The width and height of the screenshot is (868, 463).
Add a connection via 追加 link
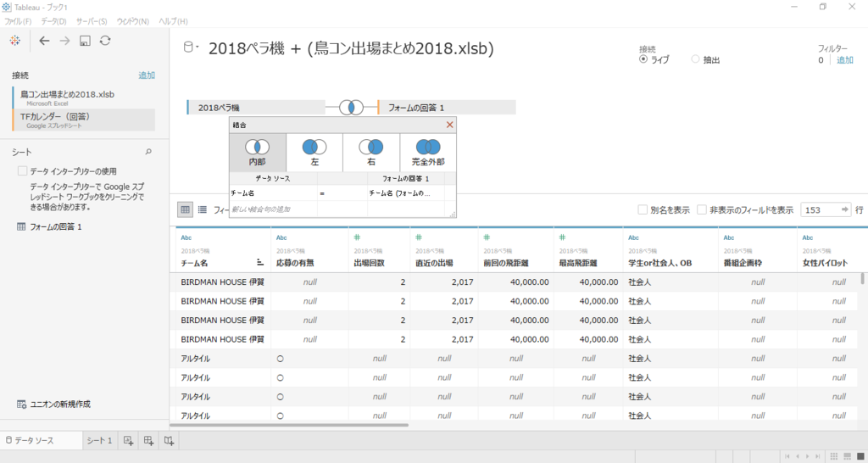147,75
